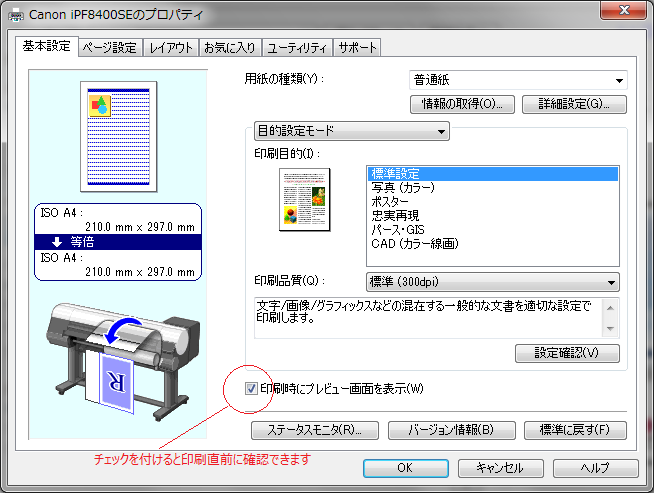Confirm with the OK button
The width and height of the screenshot is (654, 493).
pyautogui.click(x=406, y=468)
